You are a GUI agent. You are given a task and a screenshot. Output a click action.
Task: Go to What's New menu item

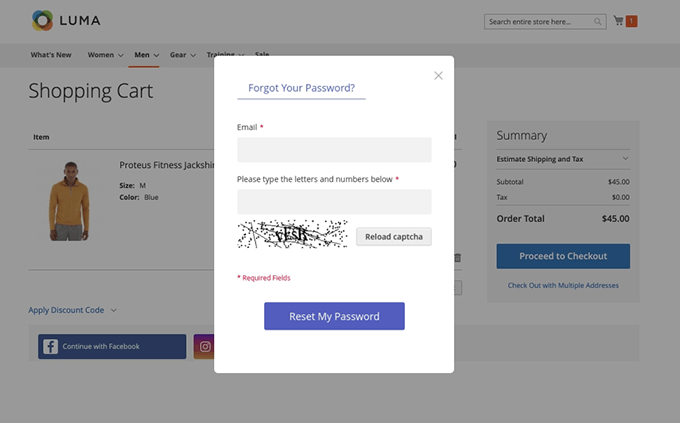[x=51, y=55]
